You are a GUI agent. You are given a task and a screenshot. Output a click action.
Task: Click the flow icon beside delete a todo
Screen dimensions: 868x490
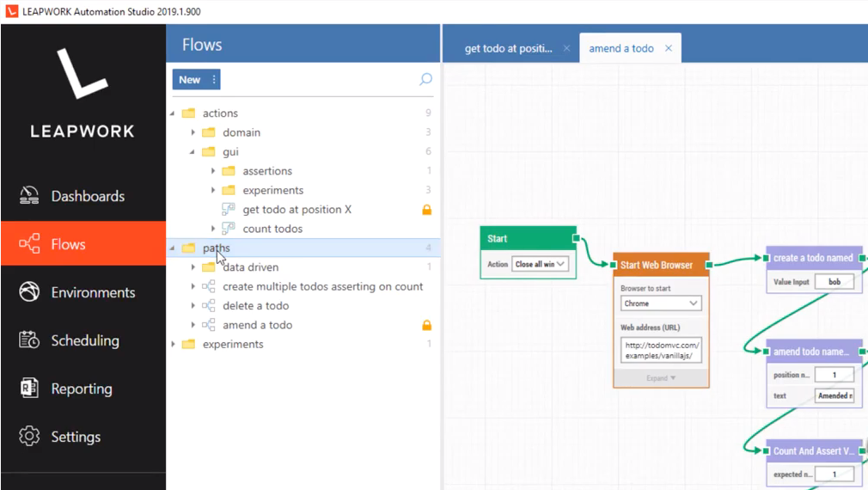208,306
